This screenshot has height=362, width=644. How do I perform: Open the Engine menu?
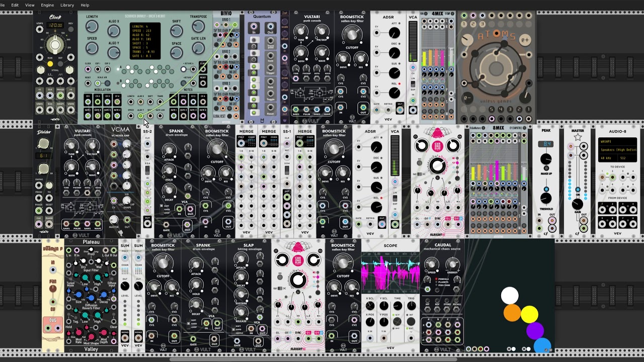(x=47, y=5)
